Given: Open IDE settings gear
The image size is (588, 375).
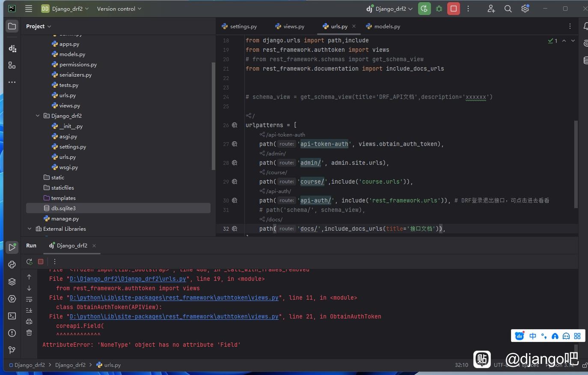Looking at the screenshot, I should click(525, 9).
